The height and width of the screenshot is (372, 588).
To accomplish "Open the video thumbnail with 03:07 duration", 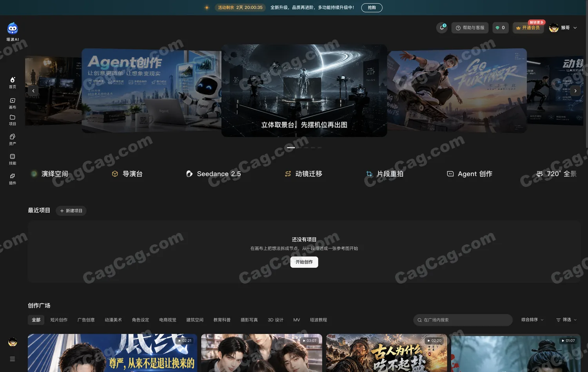I will tap(261, 353).
